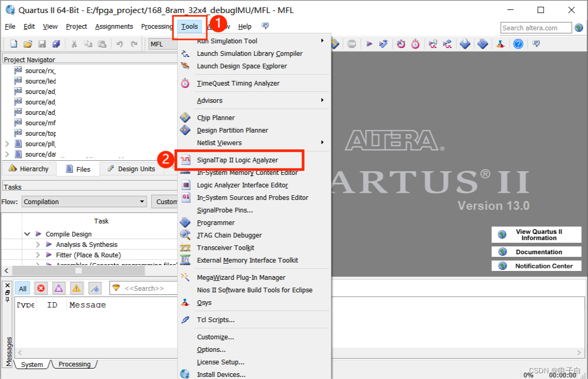
Task: Open the Advisors submenu
Action: [x=254, y=100]
